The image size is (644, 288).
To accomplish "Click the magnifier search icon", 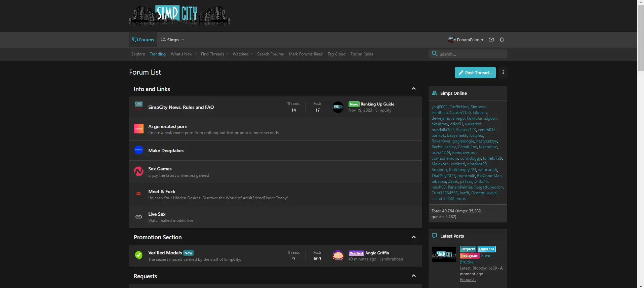I will click(435, 54).
